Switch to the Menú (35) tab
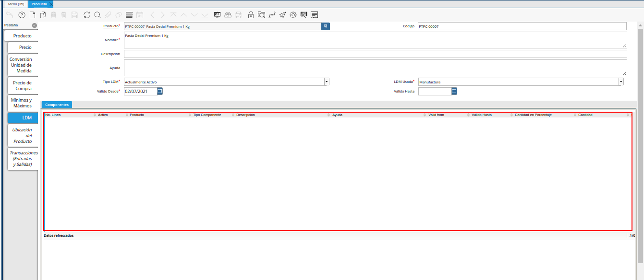 point(16,4)
